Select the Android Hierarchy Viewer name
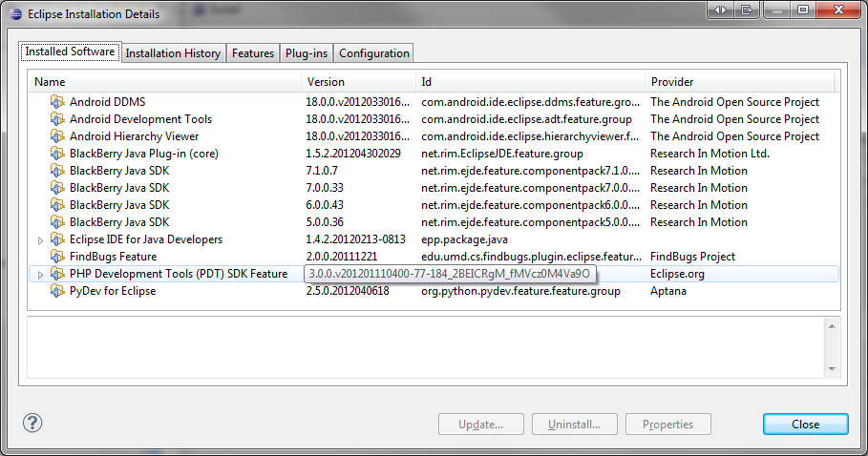This screenshot has height=456, width=868. coord(134,136)
